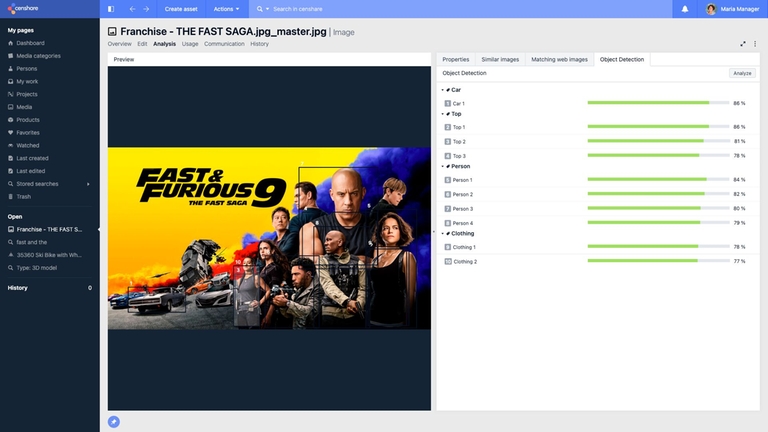Open the Last created list
The image size is (768, 432).
[x=32, y=158]
